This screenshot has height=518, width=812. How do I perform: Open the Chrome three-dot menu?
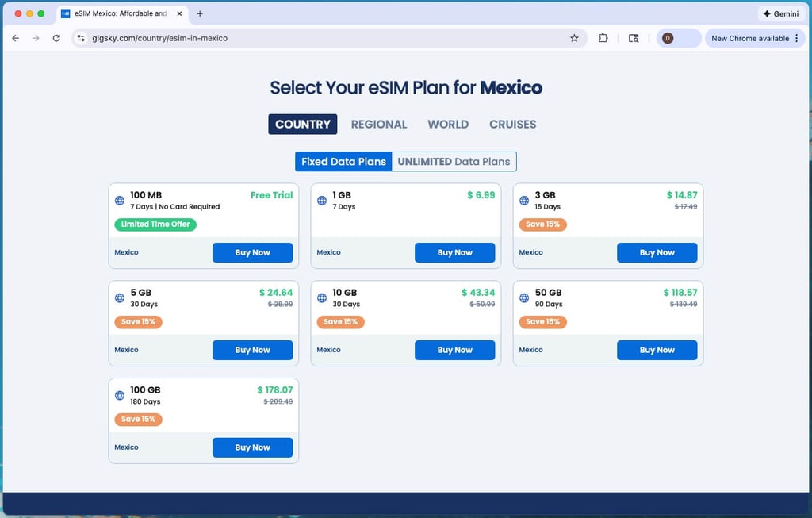click(x=796, y=38)
